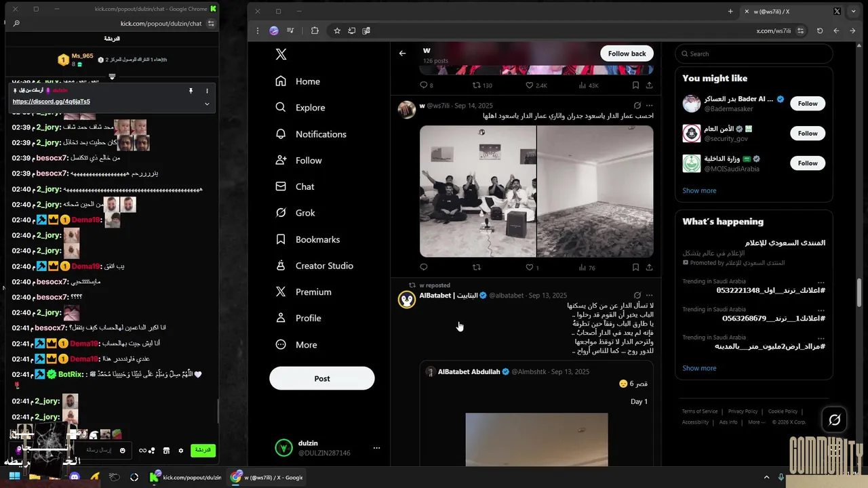Viewport: 868px width, 488px height.
Task: Click Follow back button
Action: tap(627, 54)
